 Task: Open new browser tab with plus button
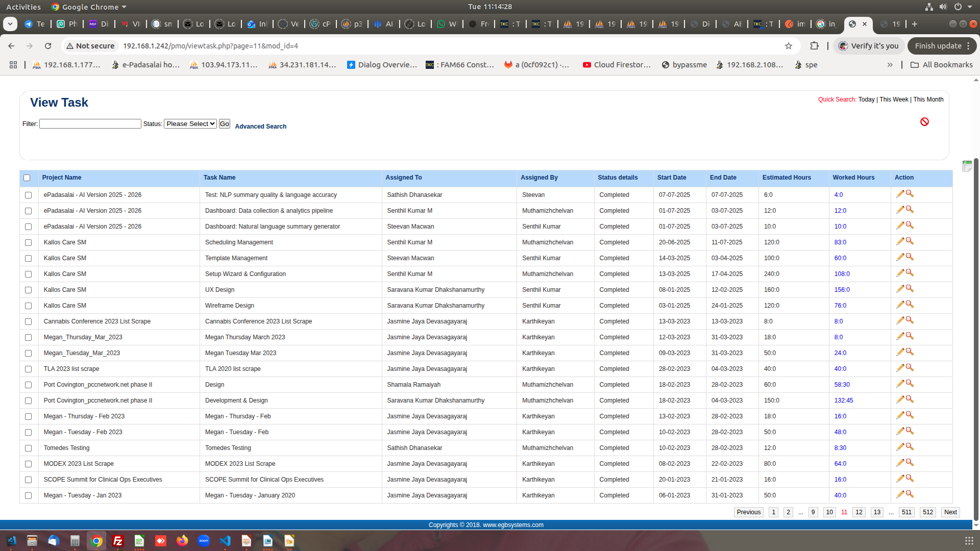[914, 24]
